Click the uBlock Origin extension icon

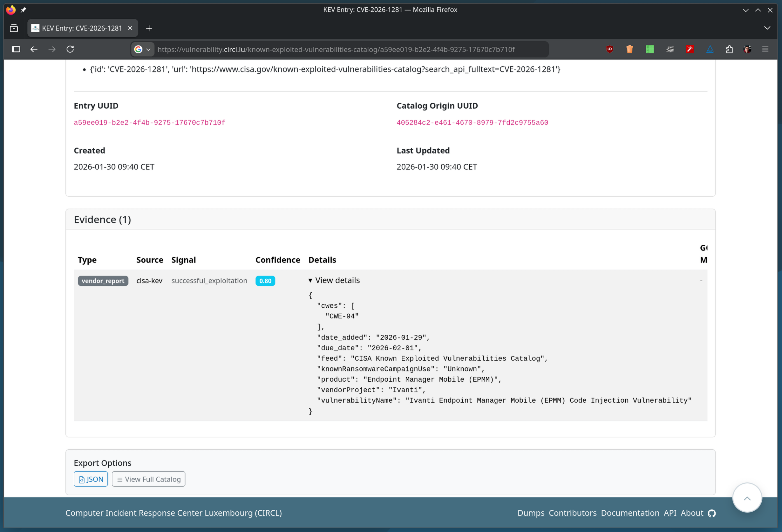click(609, 49)
